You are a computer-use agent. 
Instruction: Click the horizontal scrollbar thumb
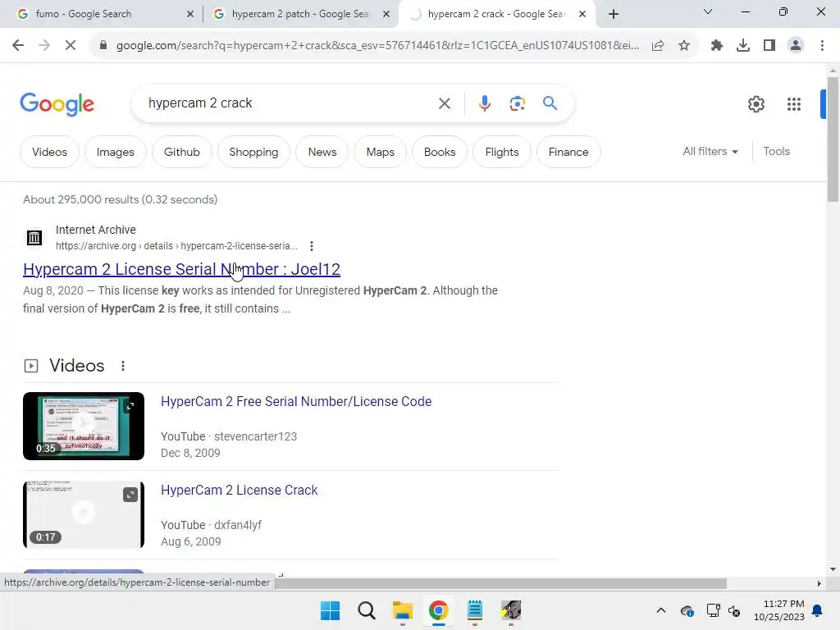501,583
